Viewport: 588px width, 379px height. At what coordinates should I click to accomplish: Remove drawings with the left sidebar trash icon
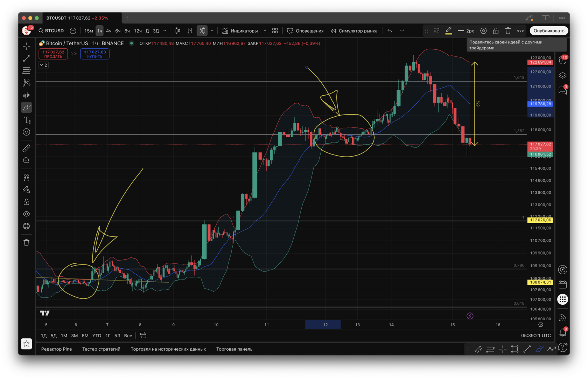27,243
